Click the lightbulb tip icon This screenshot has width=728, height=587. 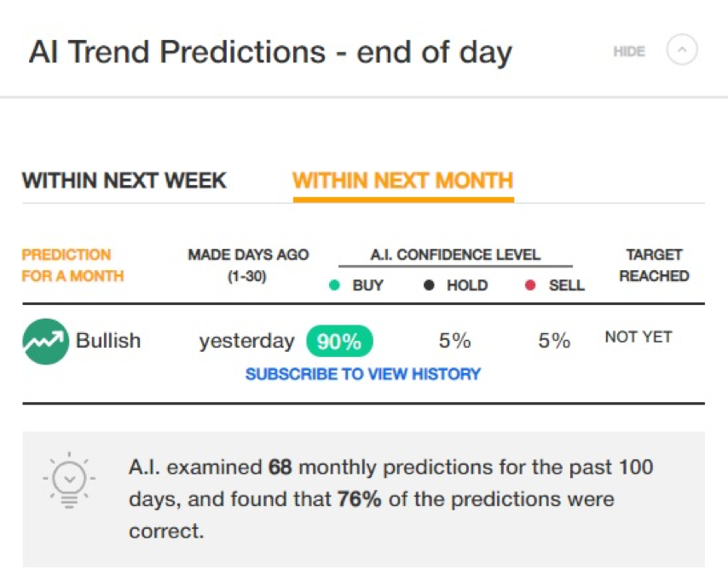click(x=69, y=480)
